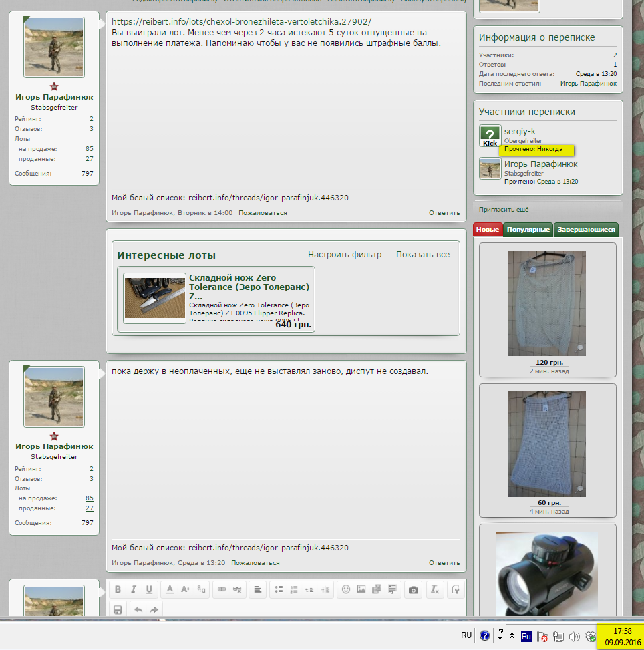This screenshot has height=650, width=644.
Task: Click the unordered bullet list icon
Action: click(x=279, y=589)
